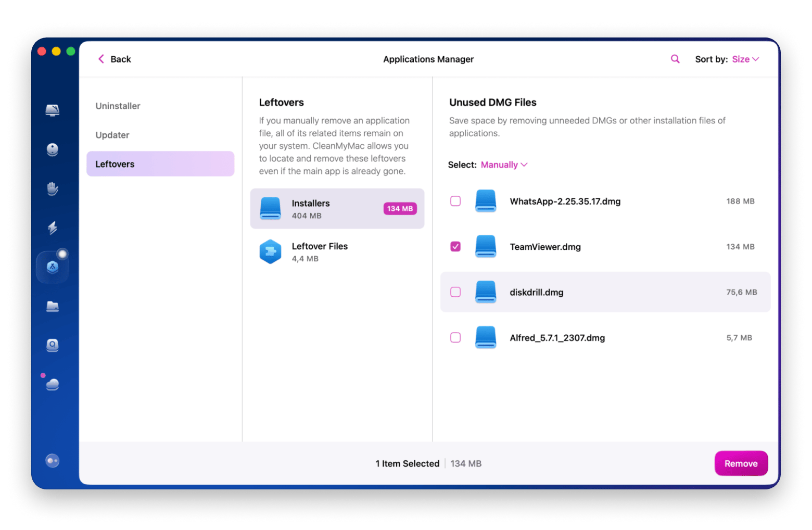Open the Space Lens disk icon
Viewport: 812px width, 530px height.
point(52,345)
